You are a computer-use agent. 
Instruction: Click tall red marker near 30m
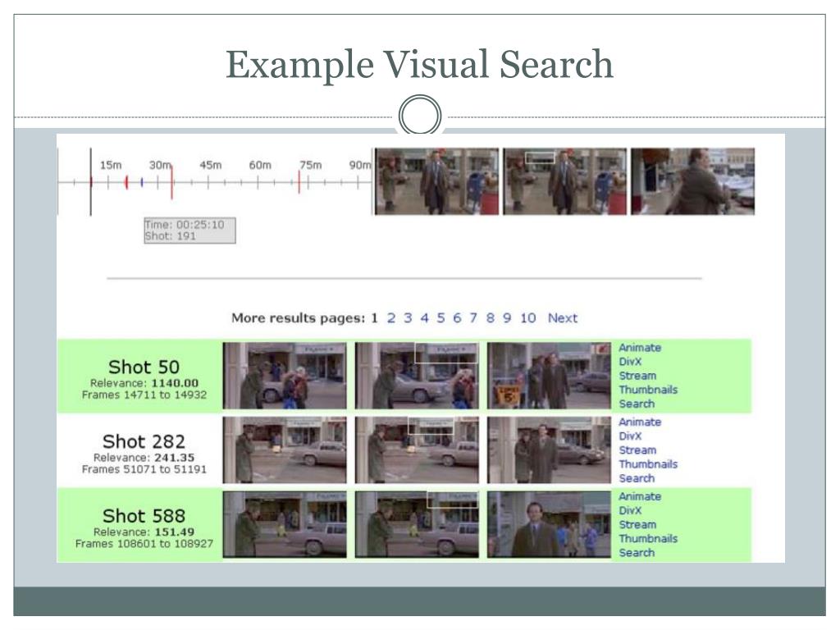(x=171, y=182)
